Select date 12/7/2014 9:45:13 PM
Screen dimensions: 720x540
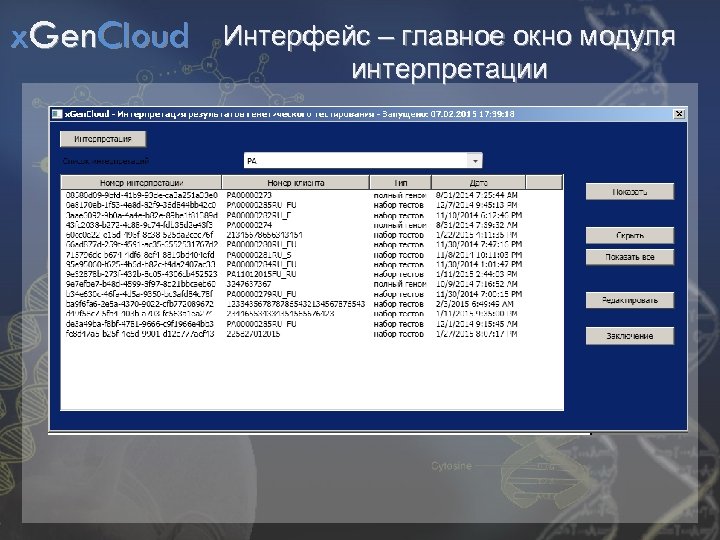pos(477,205)
